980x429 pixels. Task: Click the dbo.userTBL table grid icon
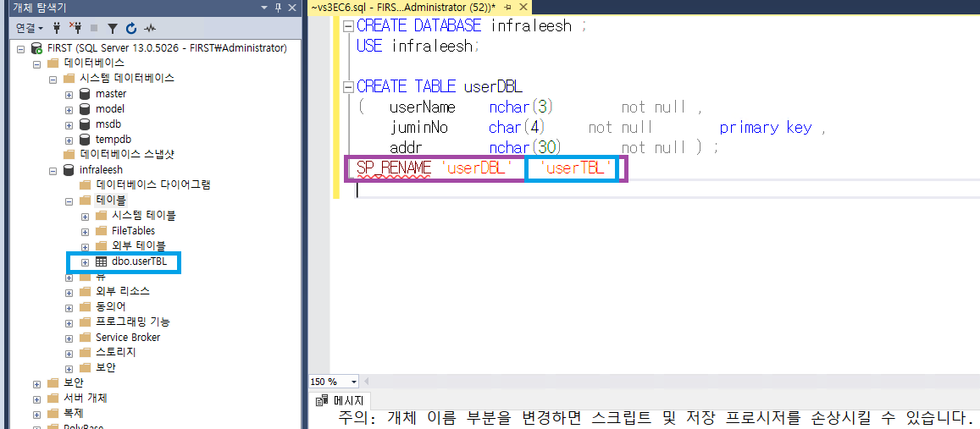click(x=102, y=261)
